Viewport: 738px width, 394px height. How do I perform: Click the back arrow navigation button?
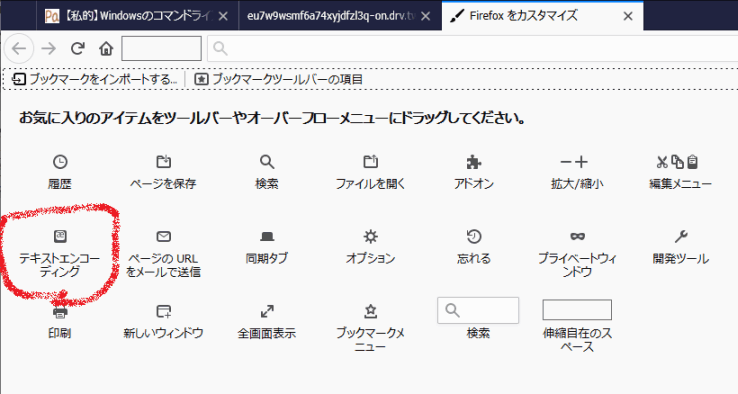pyautogui.click(x=19, y=48)
